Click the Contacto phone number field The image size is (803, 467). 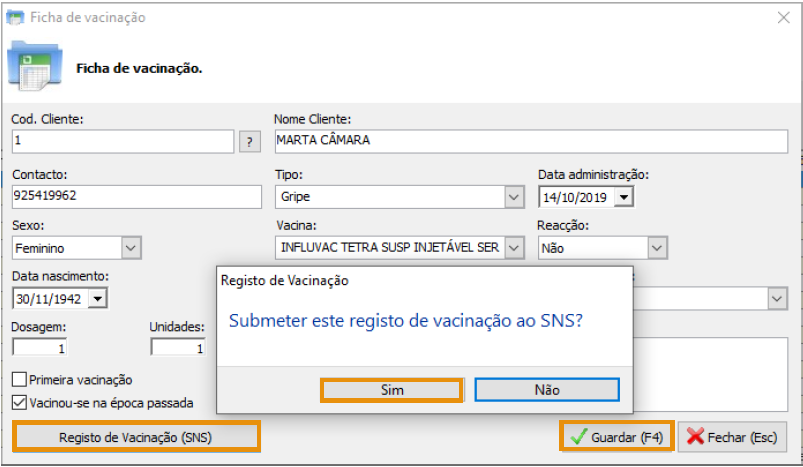135,196
